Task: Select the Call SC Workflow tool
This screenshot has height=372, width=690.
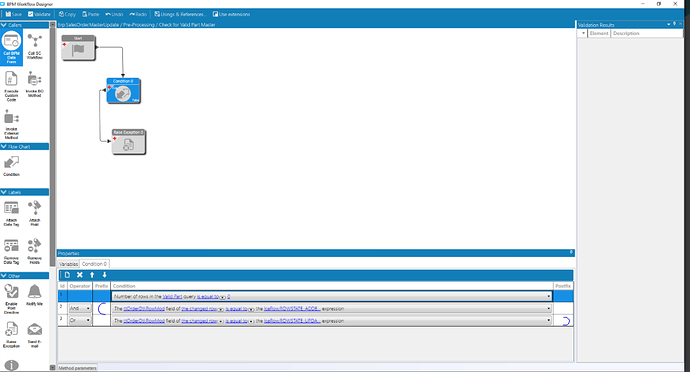Action: (35, 46)
